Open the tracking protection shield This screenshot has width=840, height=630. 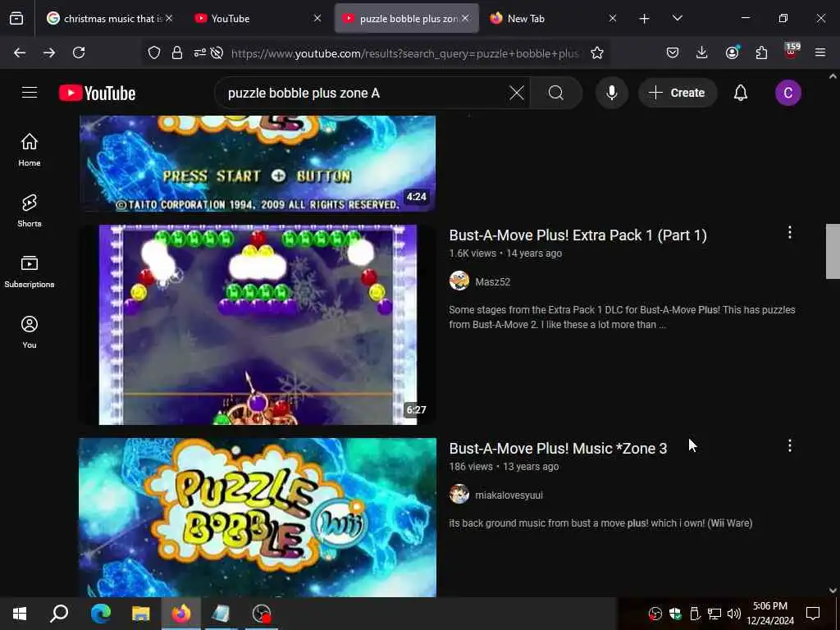pos(154,52)
